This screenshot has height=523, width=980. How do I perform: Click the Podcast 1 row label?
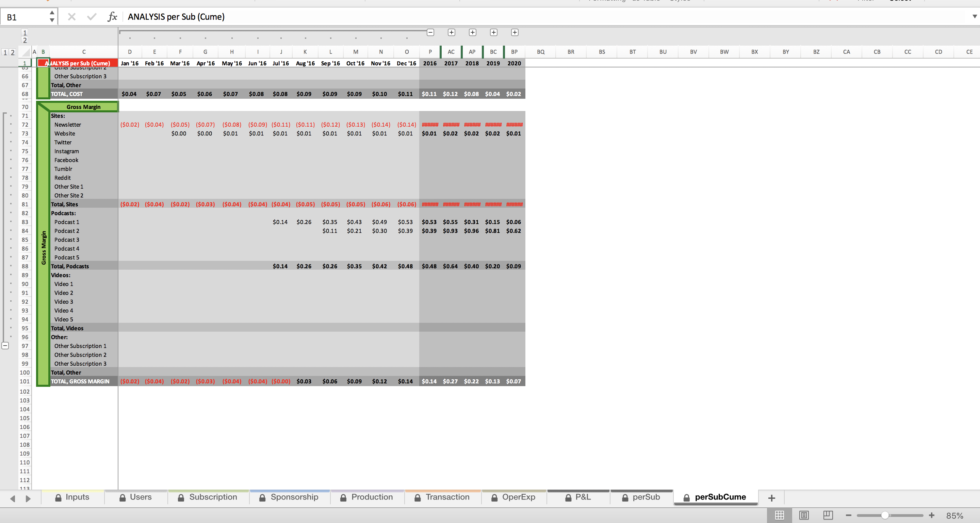(67, 222)
